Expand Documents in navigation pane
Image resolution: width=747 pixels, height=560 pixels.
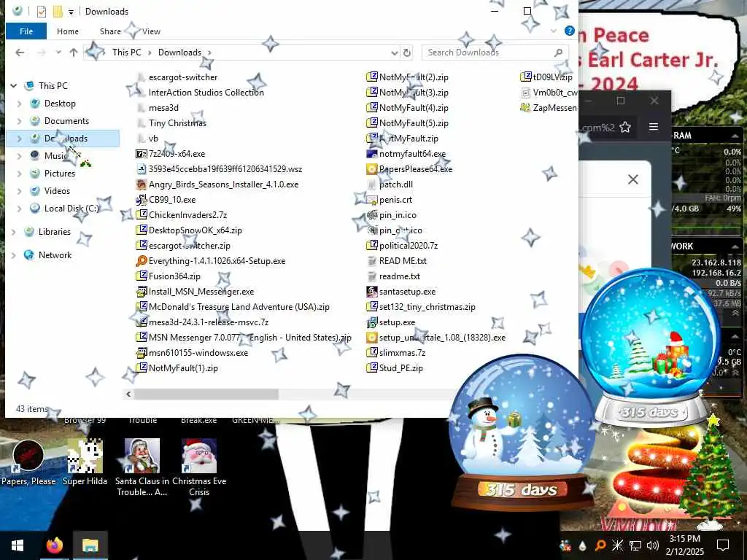coord(20,121)
